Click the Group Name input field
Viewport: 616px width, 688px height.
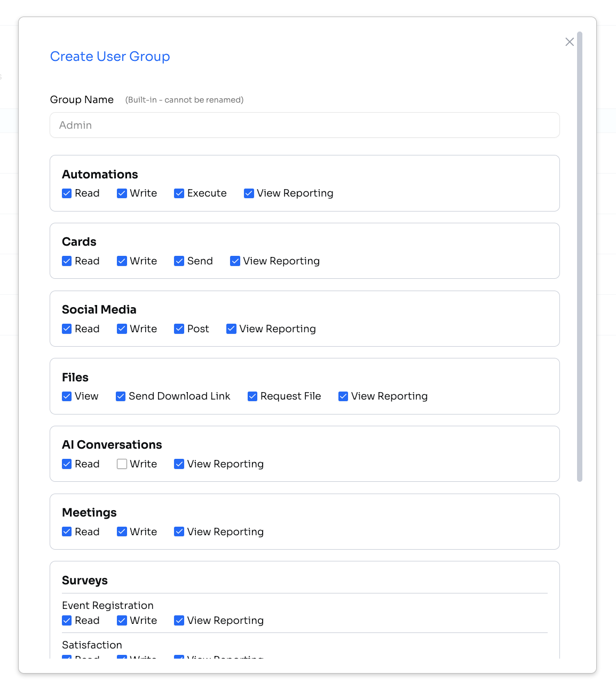click(305, 125)
